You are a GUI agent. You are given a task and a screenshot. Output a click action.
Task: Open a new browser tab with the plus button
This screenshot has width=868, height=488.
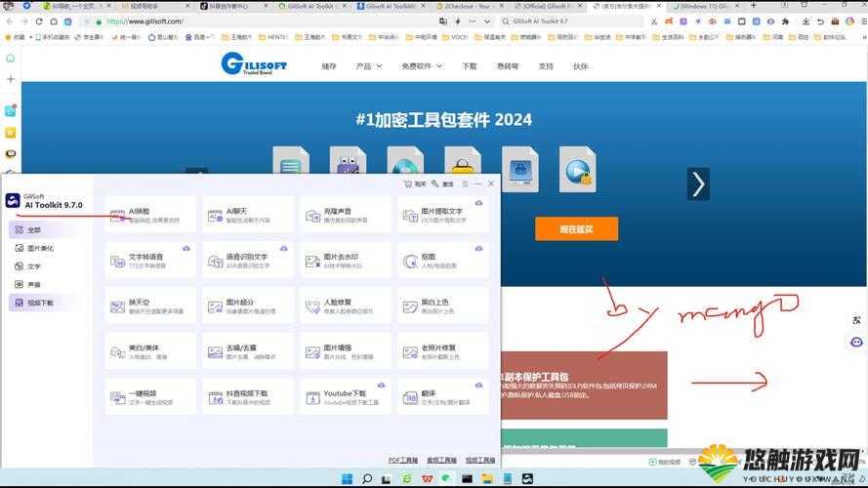[753, 6]
